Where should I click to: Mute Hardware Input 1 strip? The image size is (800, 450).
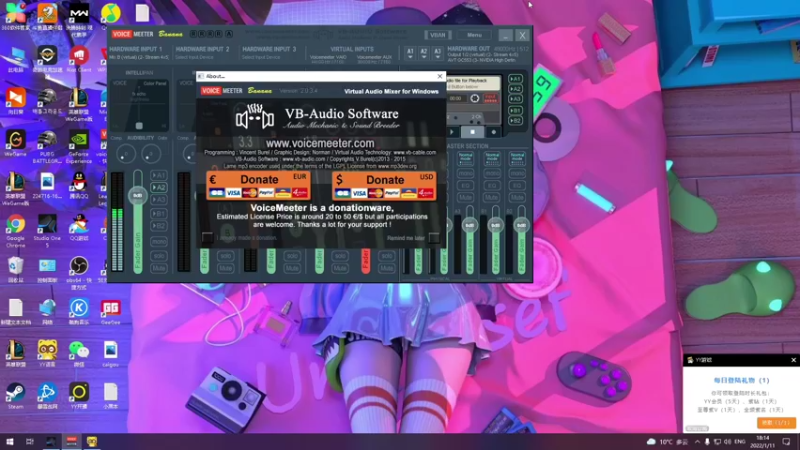(159, 268)
